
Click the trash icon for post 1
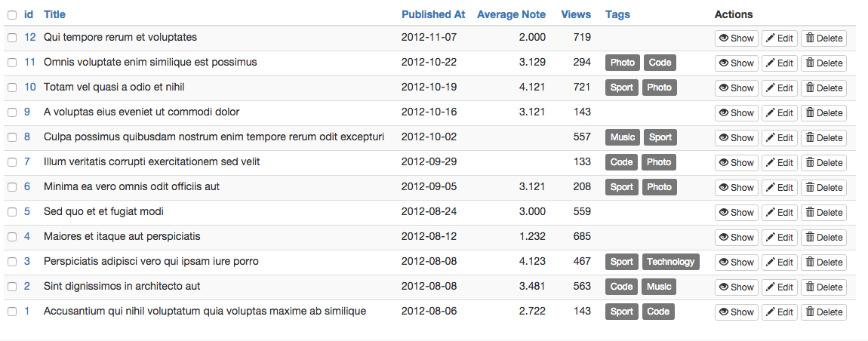coord(810,312)
